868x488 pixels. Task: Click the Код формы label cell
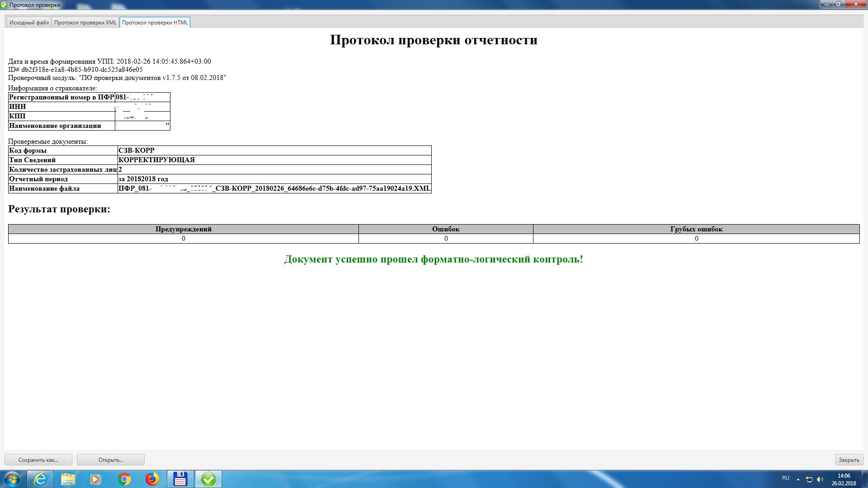click(x=63, y=150)
